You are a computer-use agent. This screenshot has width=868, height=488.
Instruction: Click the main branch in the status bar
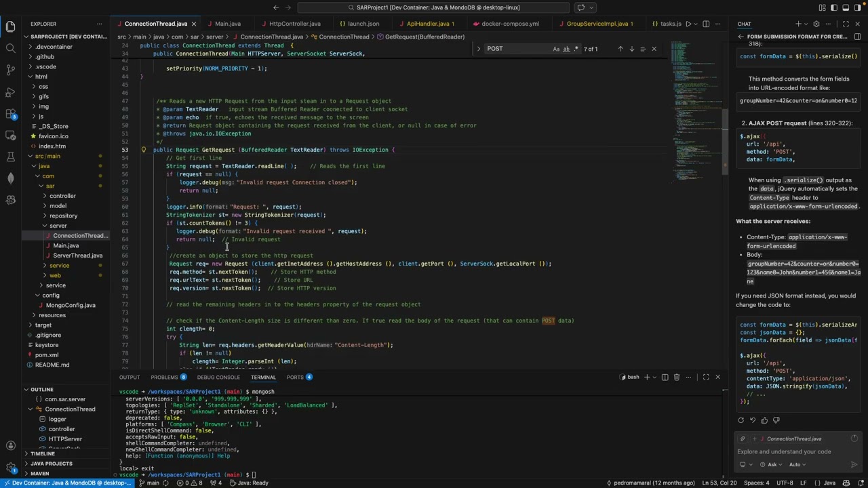tap(149, 483)
